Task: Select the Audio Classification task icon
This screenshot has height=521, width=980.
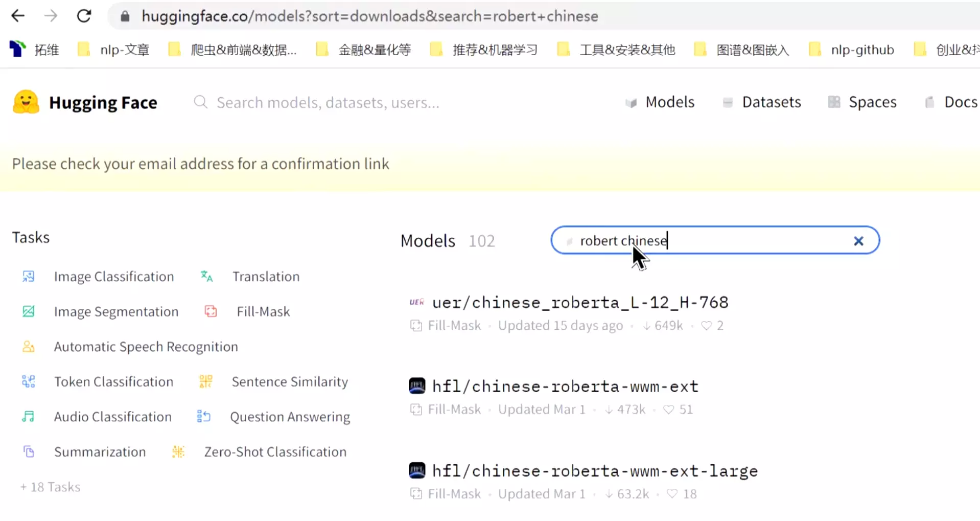Action: pyautogui.click(x=29, y=417)
